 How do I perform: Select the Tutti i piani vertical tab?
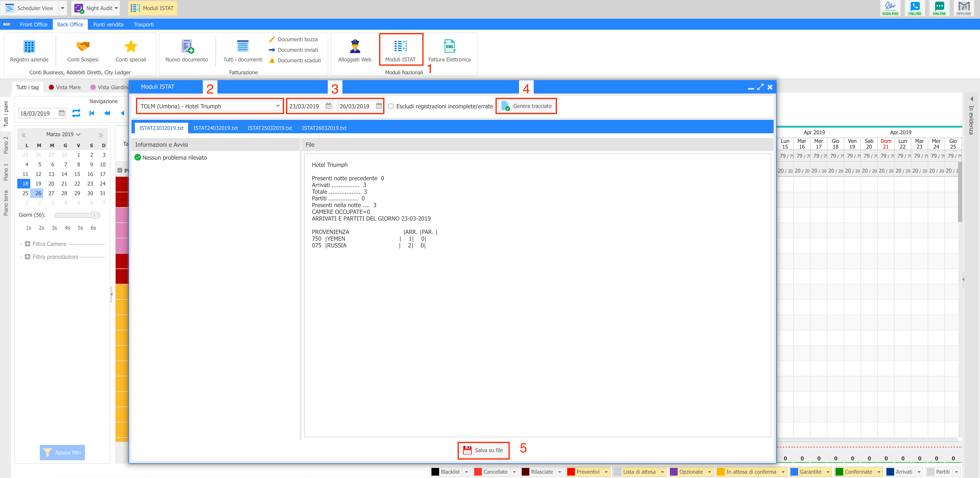[x=6, y=114]
